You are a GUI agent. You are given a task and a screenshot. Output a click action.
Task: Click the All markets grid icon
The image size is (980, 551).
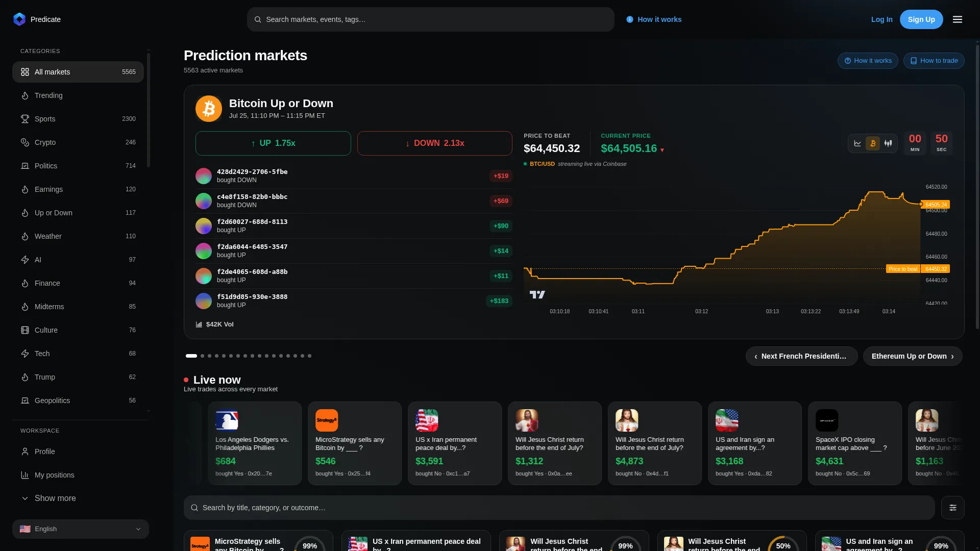tap(25, 72)
